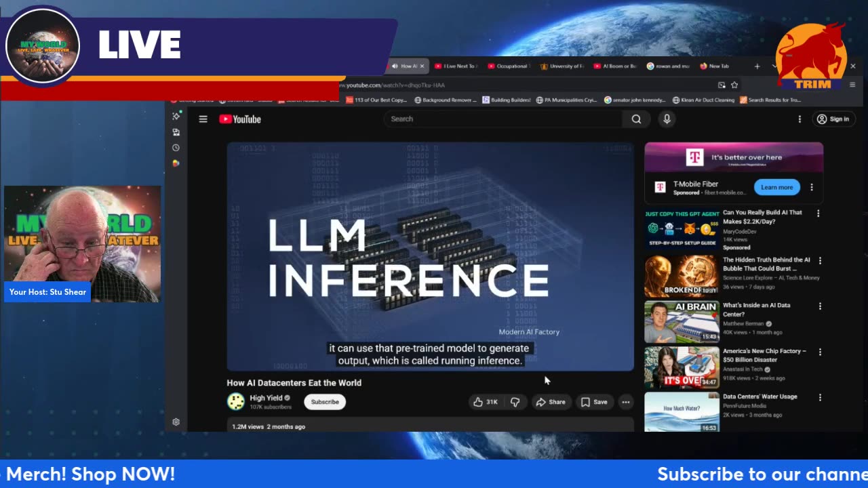Image resolution: width=868 pixels, height=488 pixels.
Task: Open the sidebar history clock icon
Action: [x=176, y=148]
